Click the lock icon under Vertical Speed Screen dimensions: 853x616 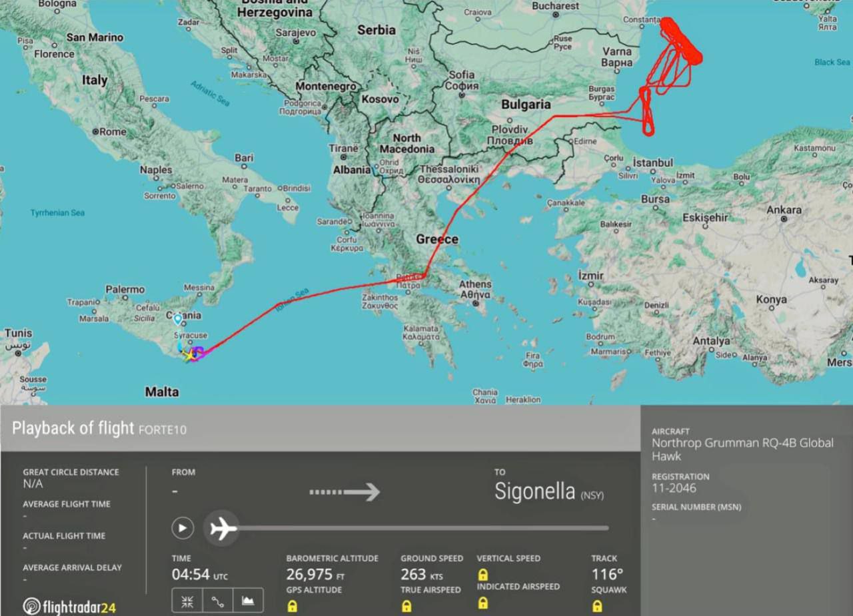[482, 574]
